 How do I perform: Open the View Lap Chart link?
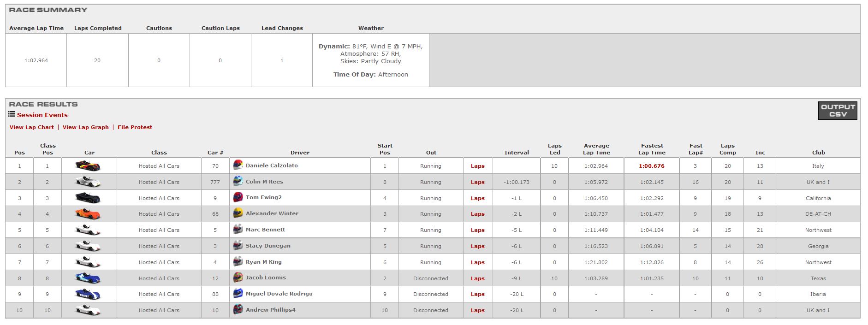32,127
